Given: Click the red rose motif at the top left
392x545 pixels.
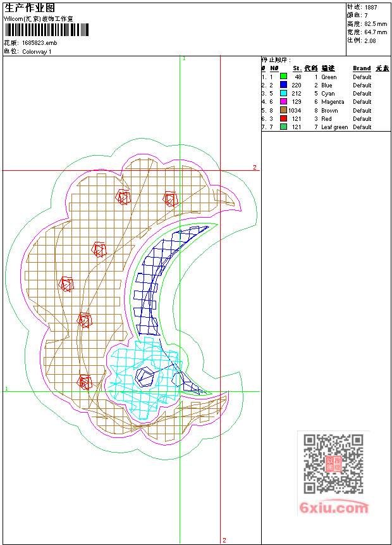Looking at the screenshot, I should pyautogui.click(x=123, y=197).
